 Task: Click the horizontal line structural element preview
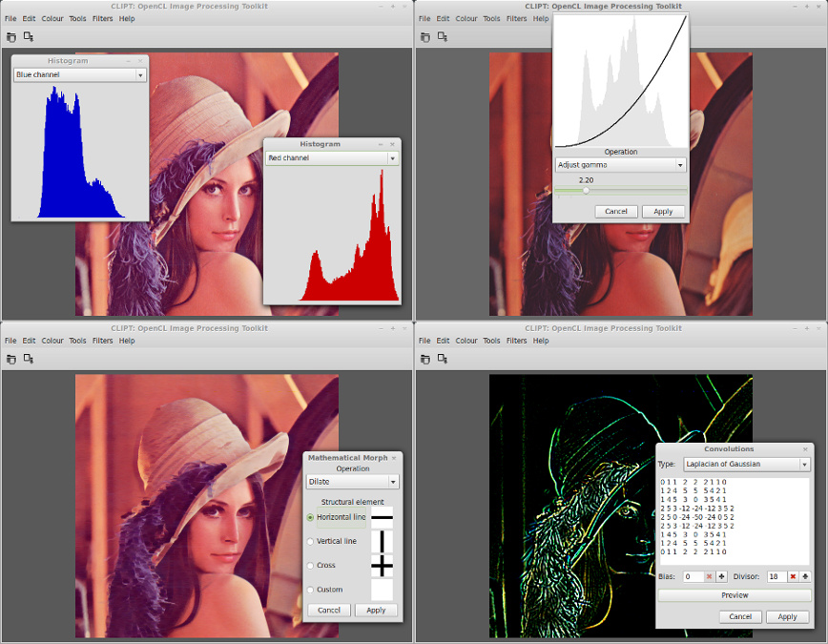(382, 517)
